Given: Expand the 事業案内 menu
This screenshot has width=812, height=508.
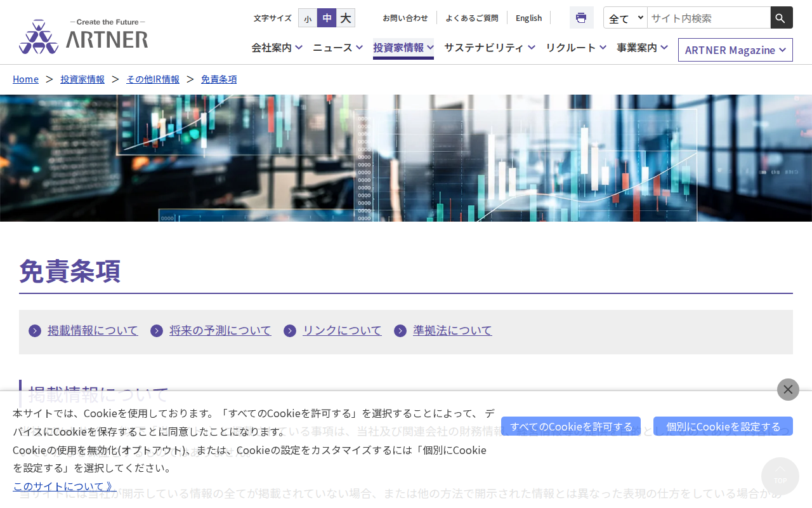Looking at the screenshot, I should click(642, 48).
